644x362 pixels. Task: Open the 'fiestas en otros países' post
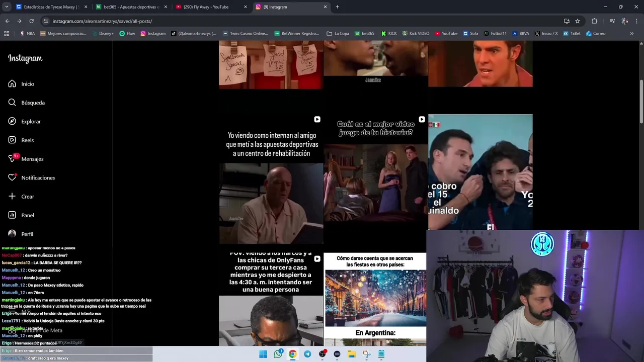(375, 300)
